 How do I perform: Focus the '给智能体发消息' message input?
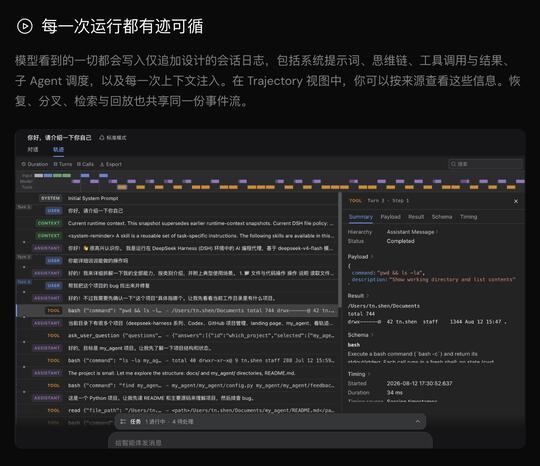click(270, 442)
